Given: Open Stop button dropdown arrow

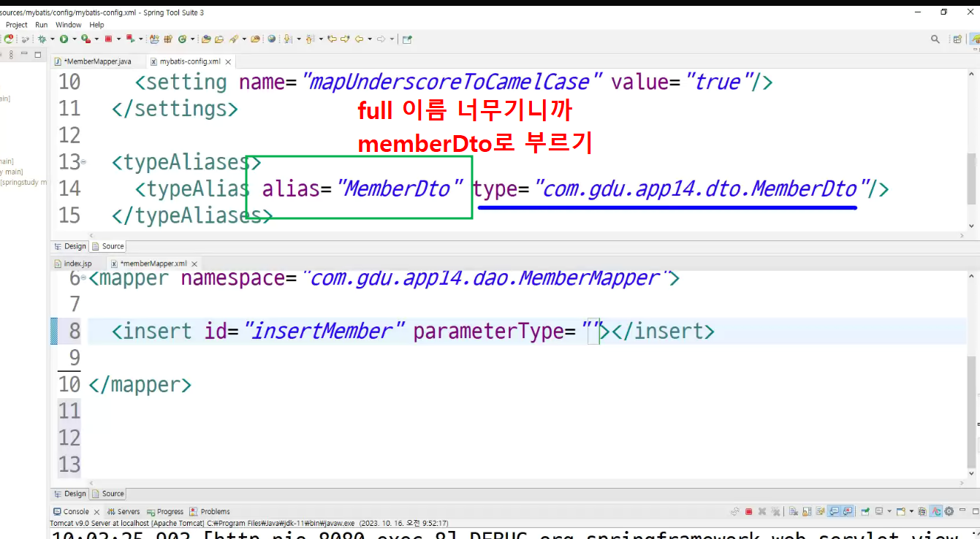Looking at the screenshot, I should coord(118,39).
